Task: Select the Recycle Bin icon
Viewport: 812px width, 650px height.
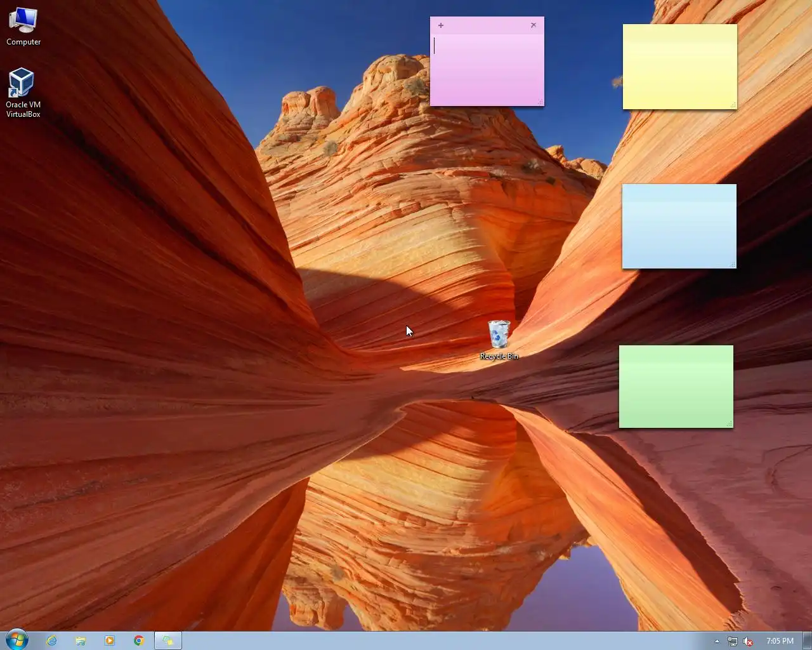Action: (x=499, y=340)
